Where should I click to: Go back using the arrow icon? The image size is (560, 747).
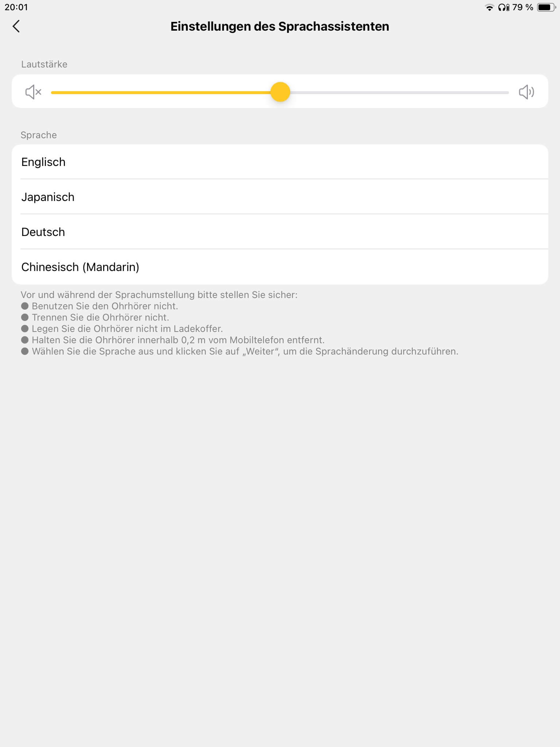tap(16, 26)
